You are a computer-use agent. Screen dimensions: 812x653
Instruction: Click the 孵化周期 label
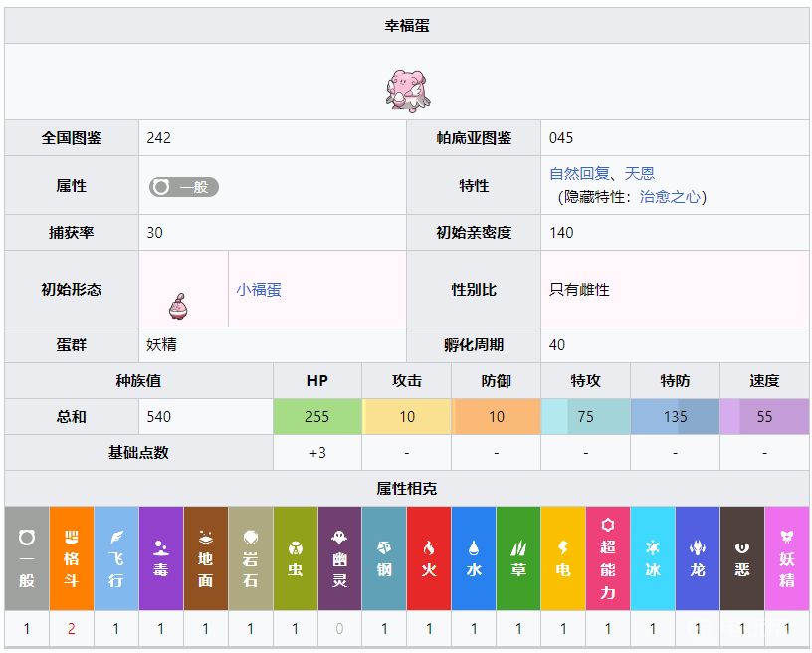click(x=474, y=344)
